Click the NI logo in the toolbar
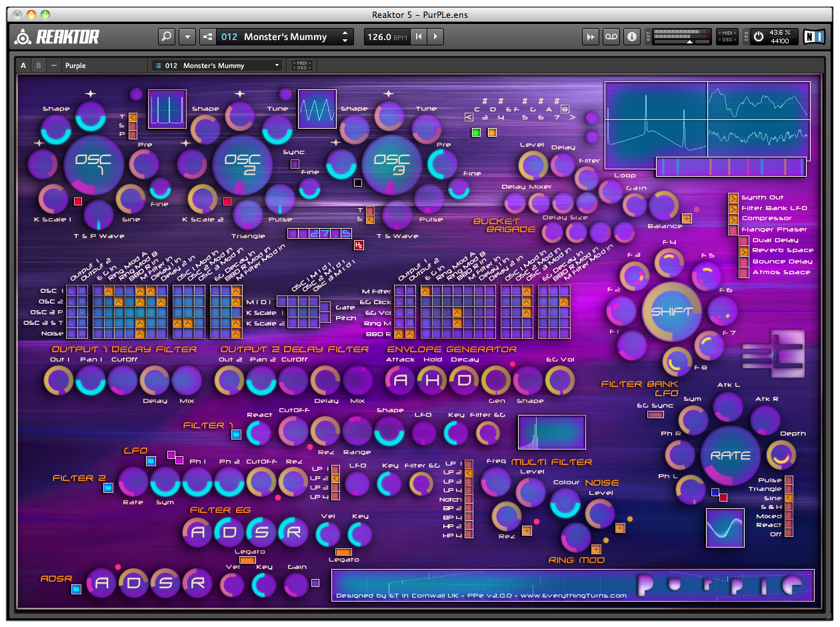 (x=814, y=37)
